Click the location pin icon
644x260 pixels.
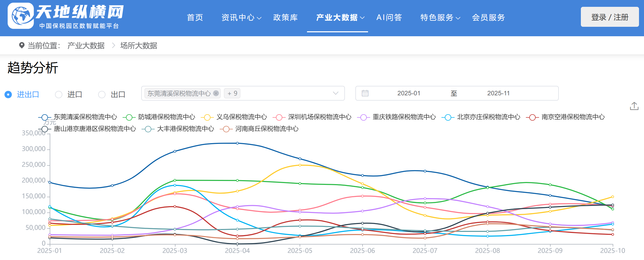click(x=22, y=45)
